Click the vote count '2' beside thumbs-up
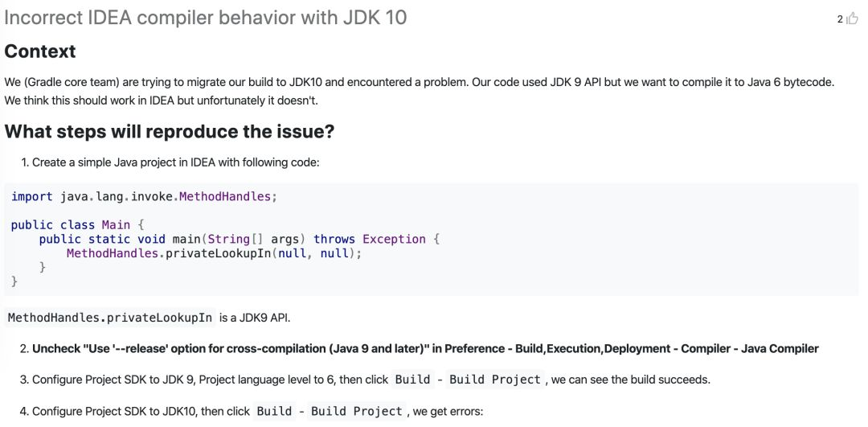This screenshot has width=868, height=427. [x=840, y=20]
